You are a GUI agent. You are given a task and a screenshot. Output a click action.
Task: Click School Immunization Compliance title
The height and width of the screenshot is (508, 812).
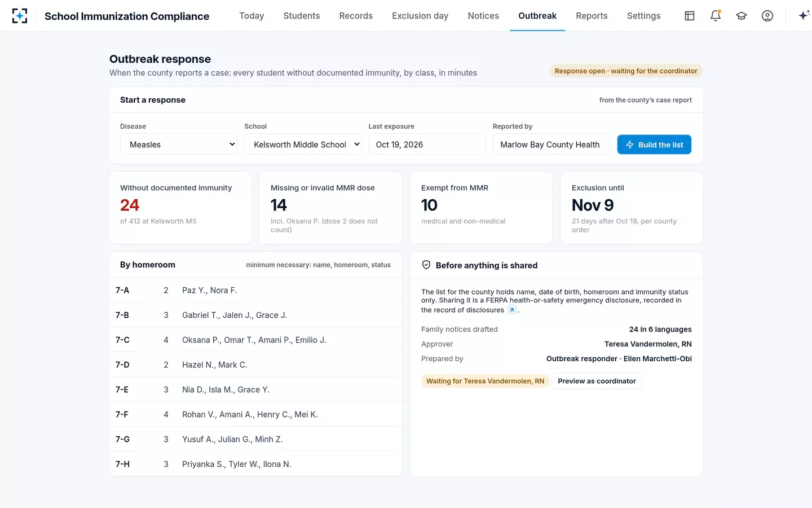127,16
